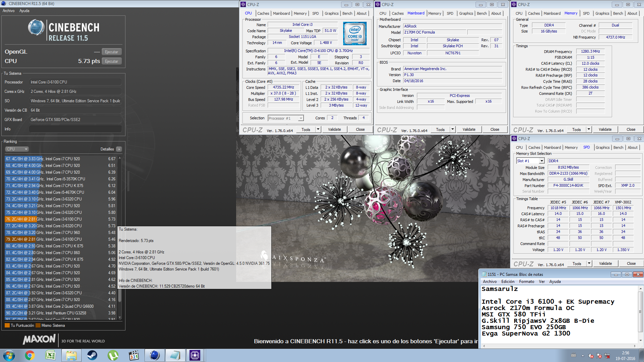Open Graphics tab in Mainboard CPU-Z window

pyautogui.click(x=466, y=13)
